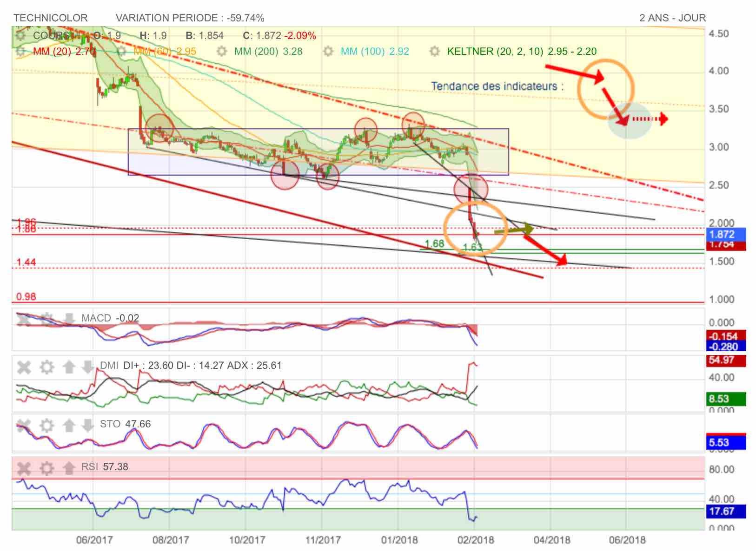Click the Tendance des indicateurs label
Image resolution: width=756 pixels, height=551 pixels.
click(x=497, y=86)
